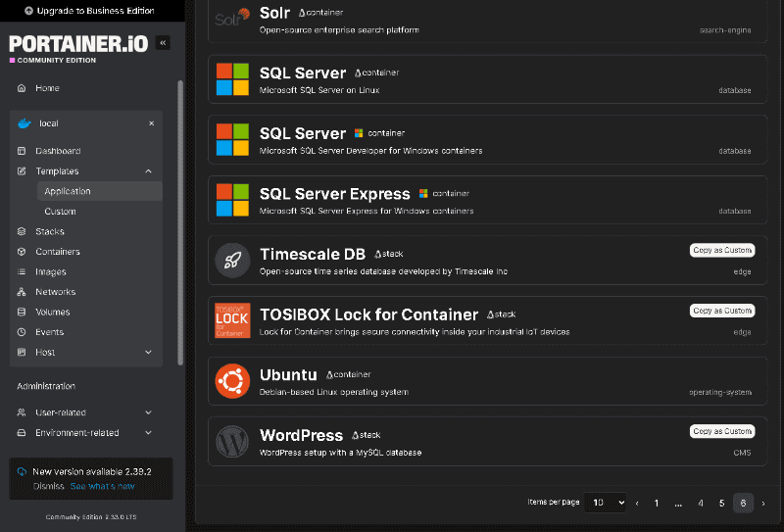Viewport: 784px width, 532px height.
Task: Go to previous page with left arrow
Action: (x=637, y=504)
